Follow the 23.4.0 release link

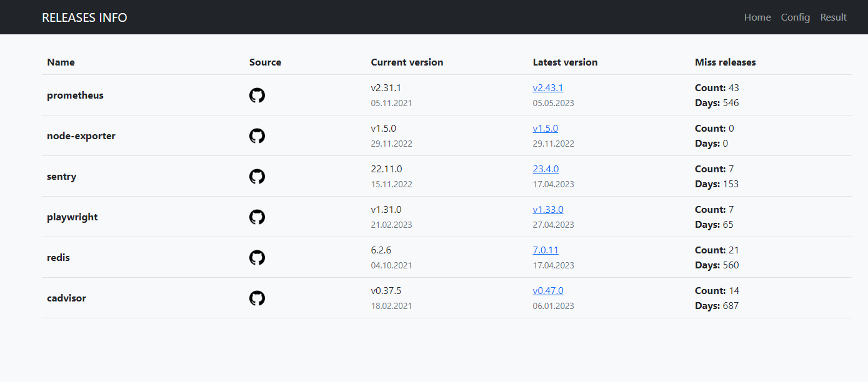(x=546, y=169)
